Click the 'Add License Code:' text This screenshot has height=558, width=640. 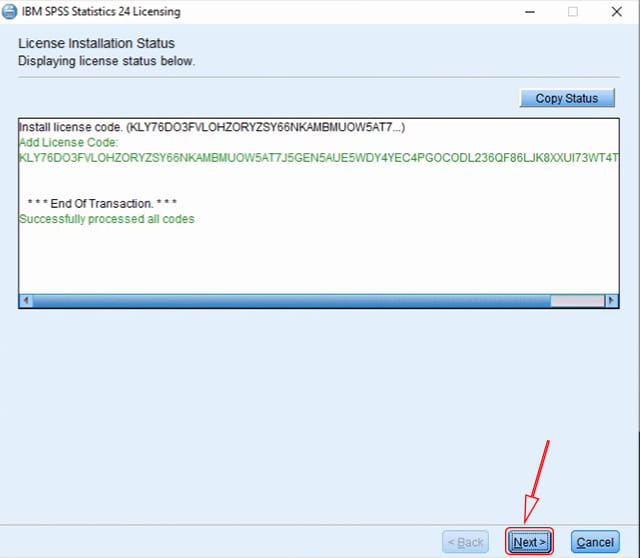69,142
